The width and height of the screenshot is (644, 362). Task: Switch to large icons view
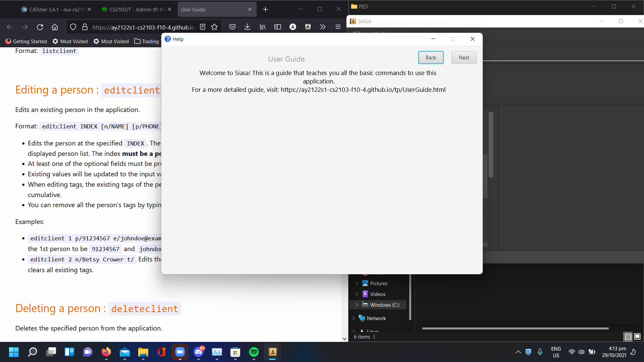click(637, 337)
